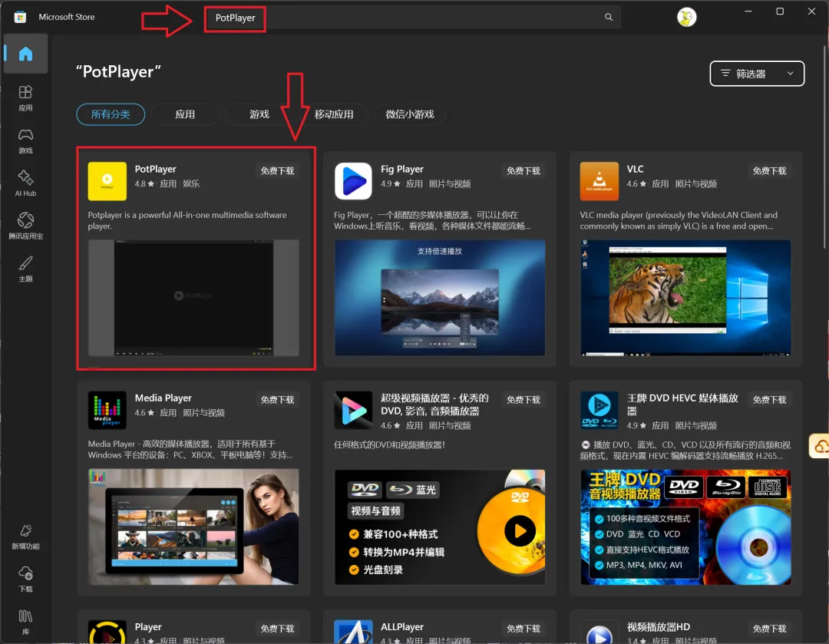829x644 pixels.
Task: Click the Microsoft Store logo icon
Action: [20, 17]
